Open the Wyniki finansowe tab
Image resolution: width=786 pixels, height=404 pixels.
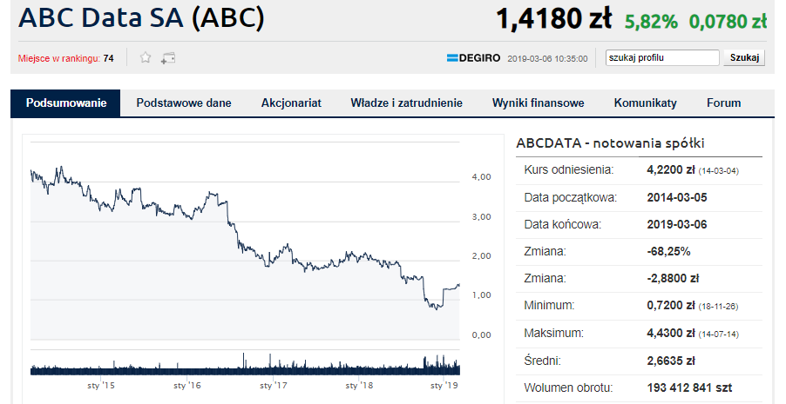pyautogui.click(x=538, y=103)
